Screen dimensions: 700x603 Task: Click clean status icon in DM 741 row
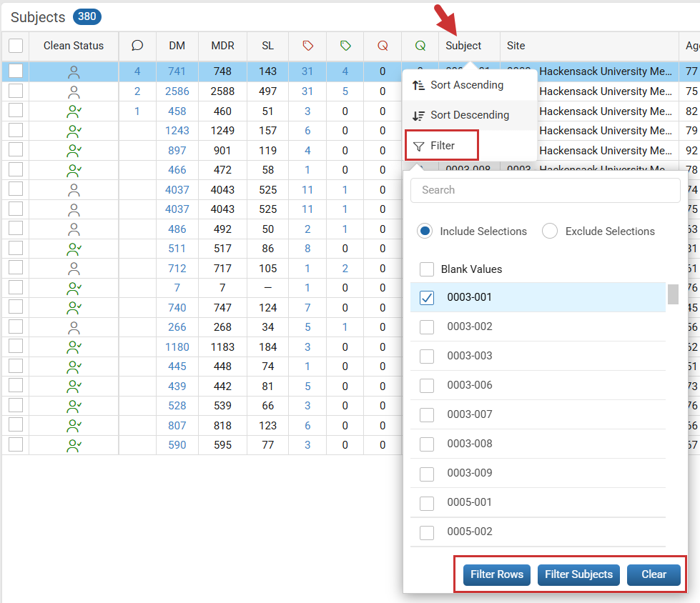[74, 72]
